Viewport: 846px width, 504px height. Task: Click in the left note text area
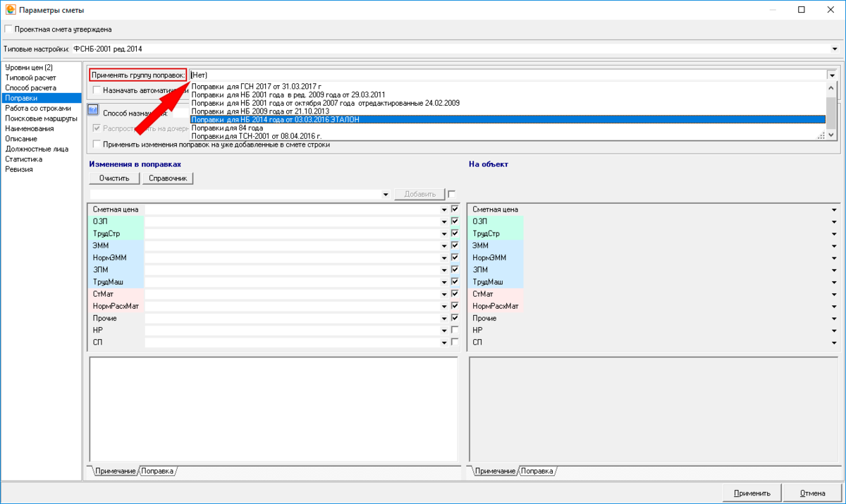point(274,410)
